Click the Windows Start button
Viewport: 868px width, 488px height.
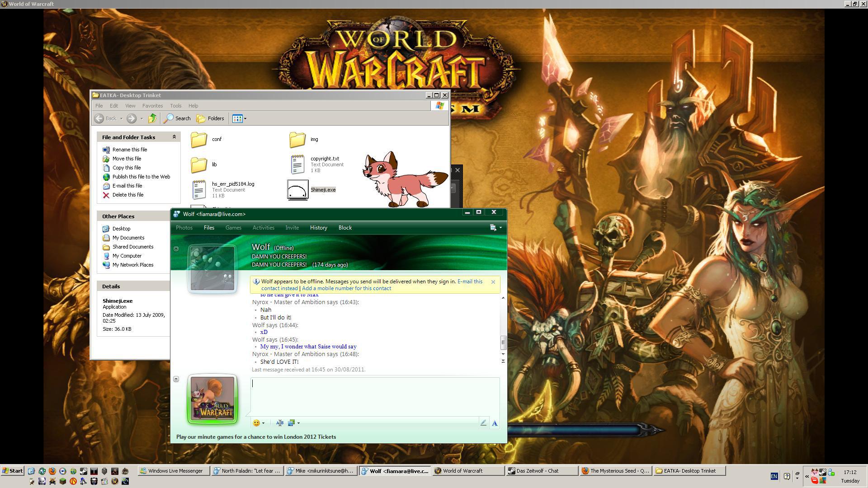(x=13, y=471)
